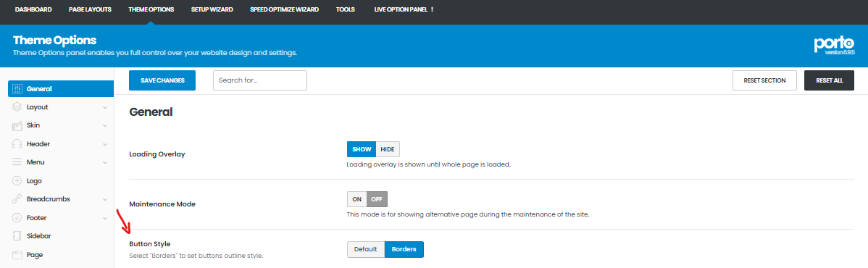The image size is (868, 268).
Task: Click the General section heading
Action: 151,112
